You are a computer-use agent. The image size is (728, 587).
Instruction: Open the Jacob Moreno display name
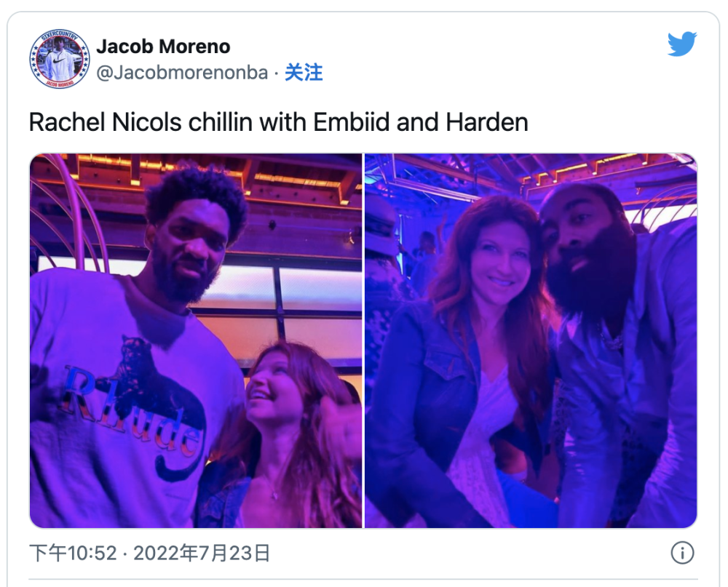tap(163, 47)
